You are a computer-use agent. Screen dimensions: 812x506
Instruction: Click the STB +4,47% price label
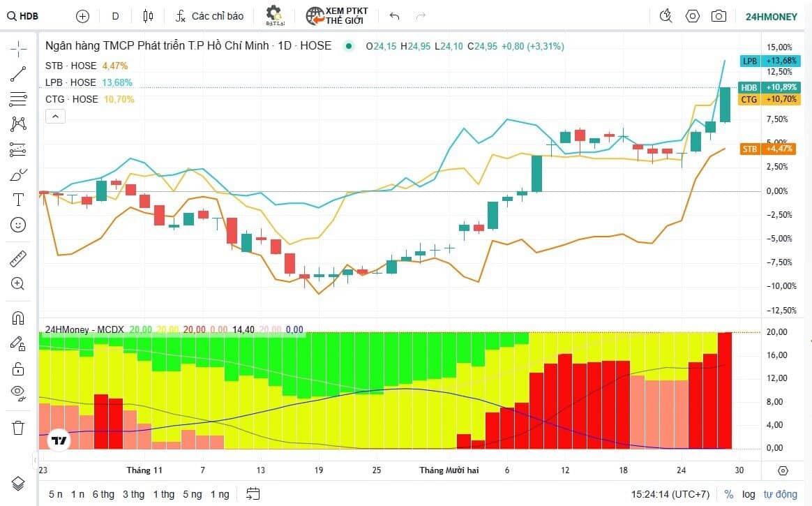(x=767, y=149)
